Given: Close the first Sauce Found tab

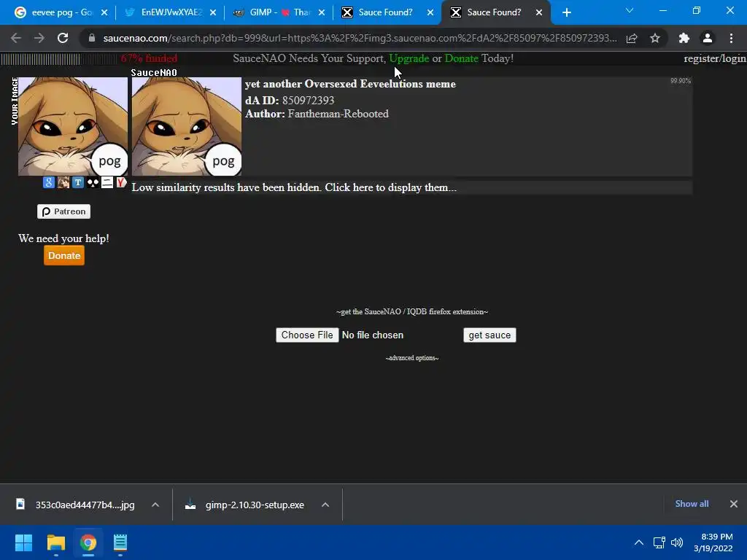Looking at the screenshot, I should click(x=430, y=12).
